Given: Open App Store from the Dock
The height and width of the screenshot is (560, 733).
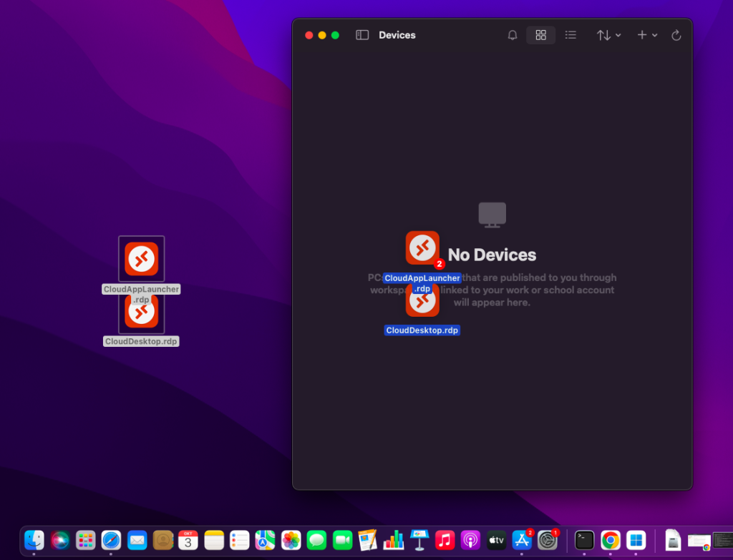Looking at the screenshot, I should pyautogui.click(x=522, y=541).
